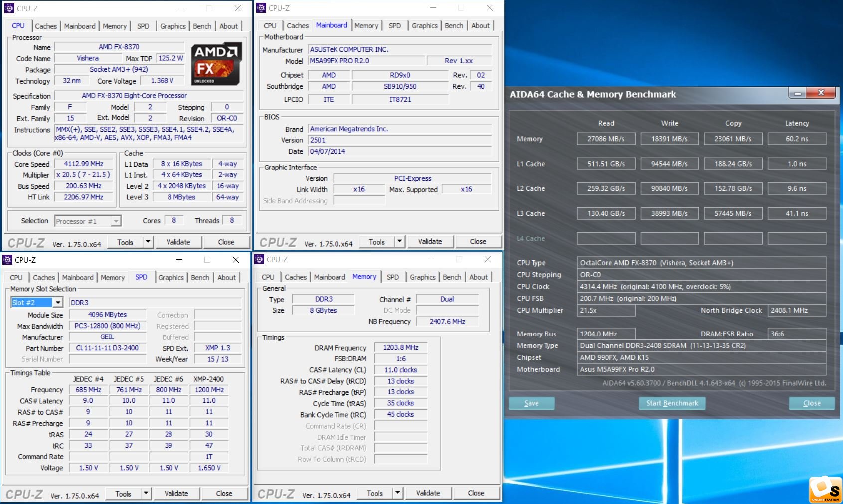Click the processor Name field AMD FX-8370
Image resolution: width=843 pixels, height=504 pixels.
pyautogui.click(x=119, y=47)
